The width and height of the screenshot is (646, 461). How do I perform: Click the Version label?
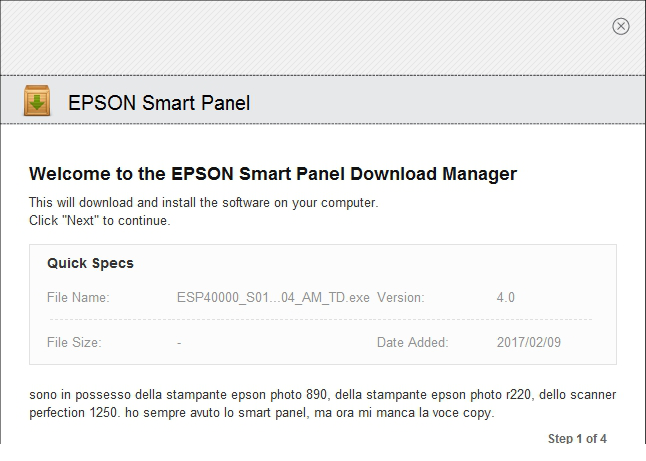[400, 297]
